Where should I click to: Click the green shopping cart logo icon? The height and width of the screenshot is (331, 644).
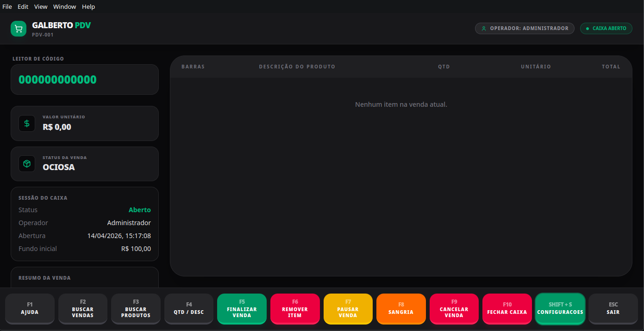19,29
